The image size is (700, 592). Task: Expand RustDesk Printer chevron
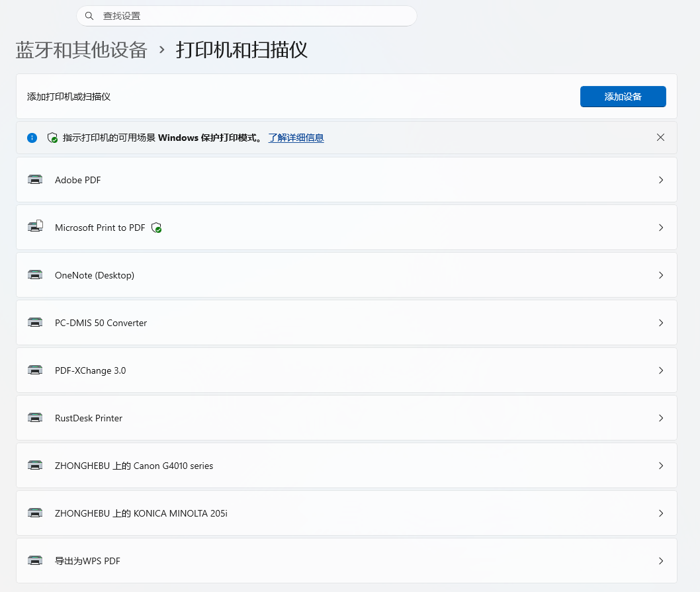point(661,418)
